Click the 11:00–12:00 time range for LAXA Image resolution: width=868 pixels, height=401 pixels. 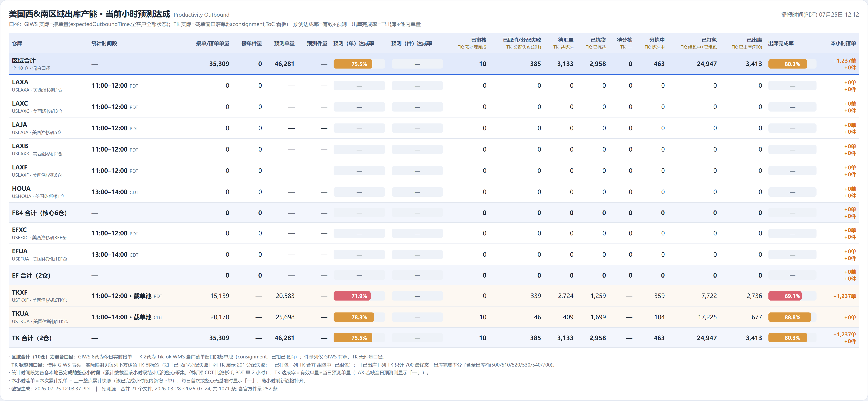click(110, 86)
